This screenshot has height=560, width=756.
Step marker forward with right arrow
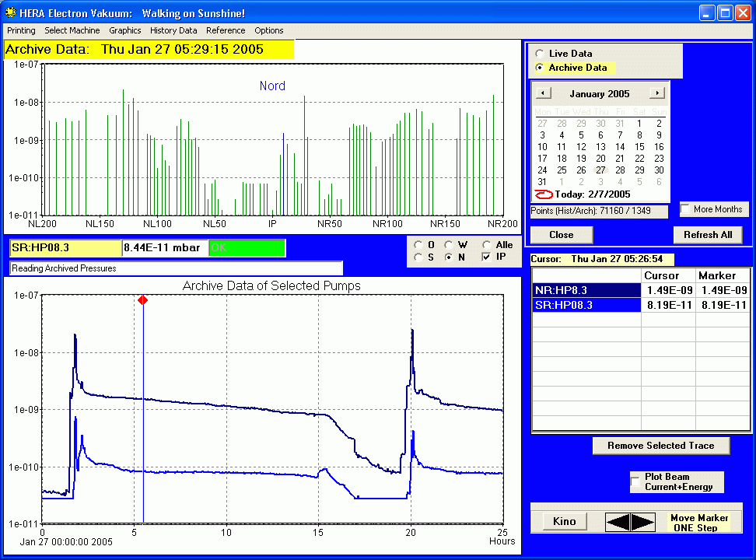coord(642,521)
